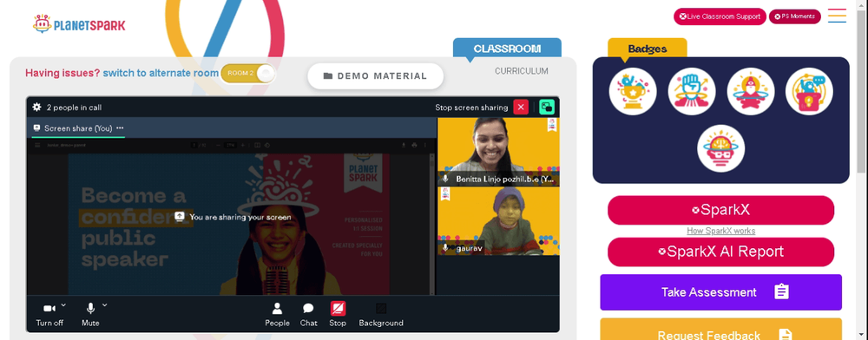
Task: Open Background effects option
Action: pos(381,314)
